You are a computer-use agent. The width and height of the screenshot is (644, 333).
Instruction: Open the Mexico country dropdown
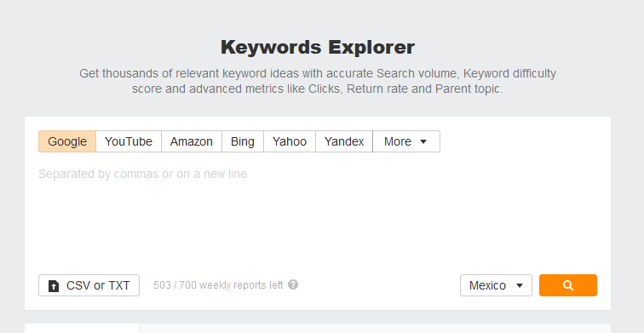[x=496, y=285]
